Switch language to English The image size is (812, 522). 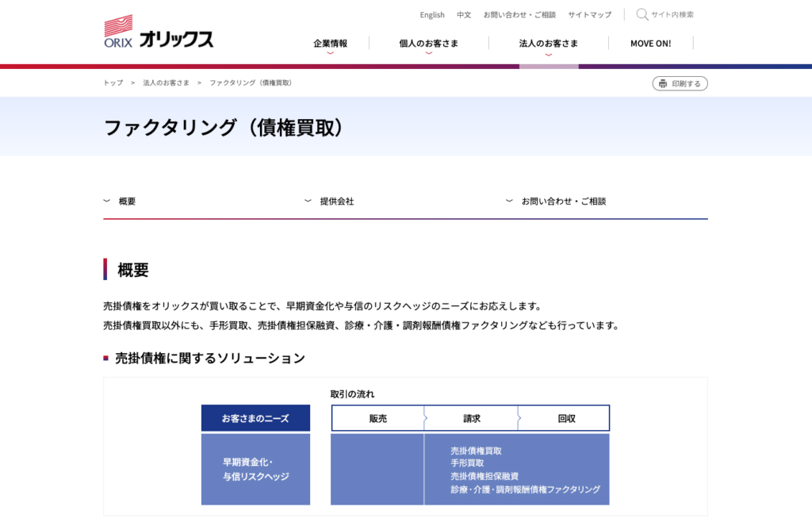(432, 15)
